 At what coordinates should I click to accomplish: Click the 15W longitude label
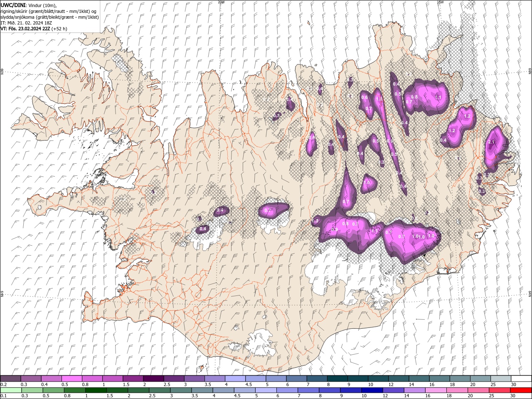coord(440,2)
